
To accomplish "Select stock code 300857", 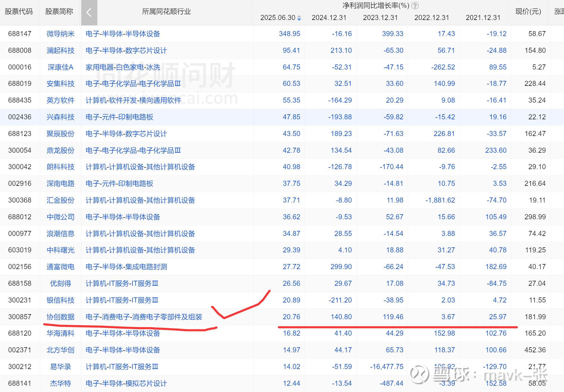I will point(20,317).
